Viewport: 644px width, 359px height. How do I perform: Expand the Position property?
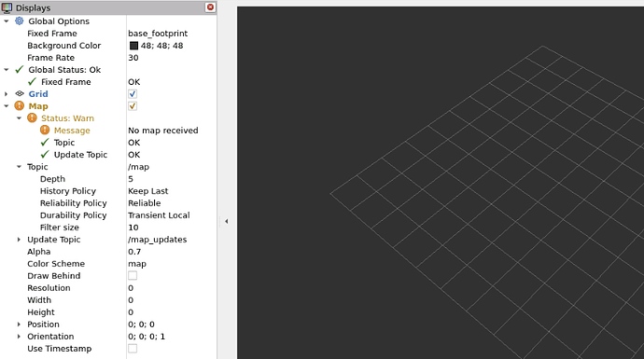19,324
